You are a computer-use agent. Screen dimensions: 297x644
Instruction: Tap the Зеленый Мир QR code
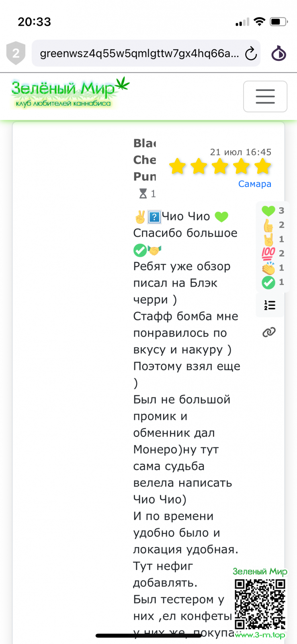(260, 604)
